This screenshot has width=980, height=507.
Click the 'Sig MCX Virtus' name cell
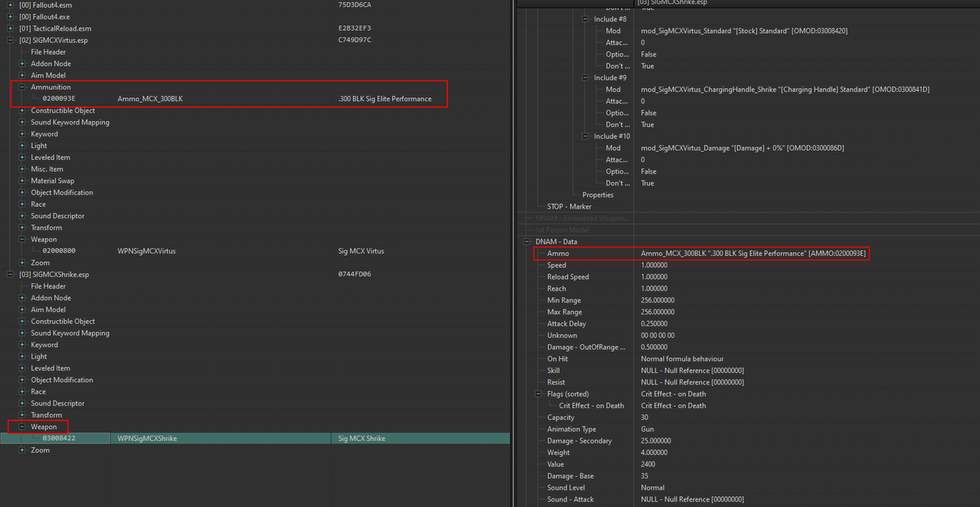pyautogui.click(x=361, y=251)
